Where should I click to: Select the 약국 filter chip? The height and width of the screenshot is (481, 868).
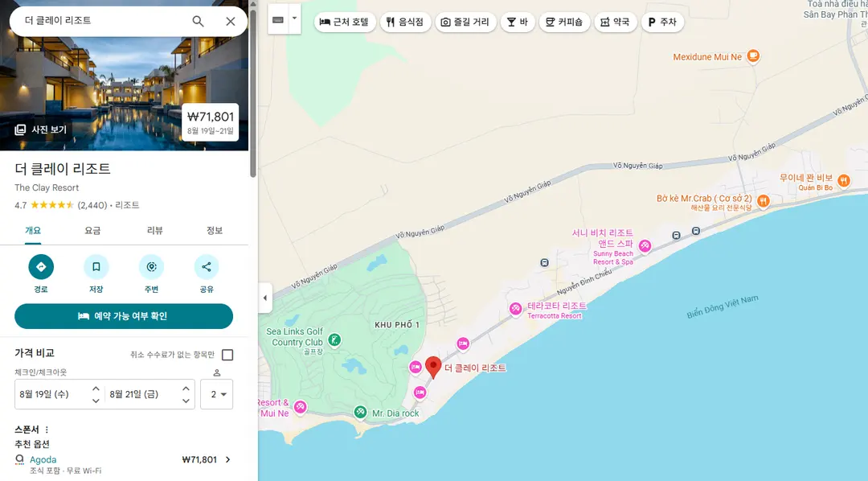coord(616,22)
